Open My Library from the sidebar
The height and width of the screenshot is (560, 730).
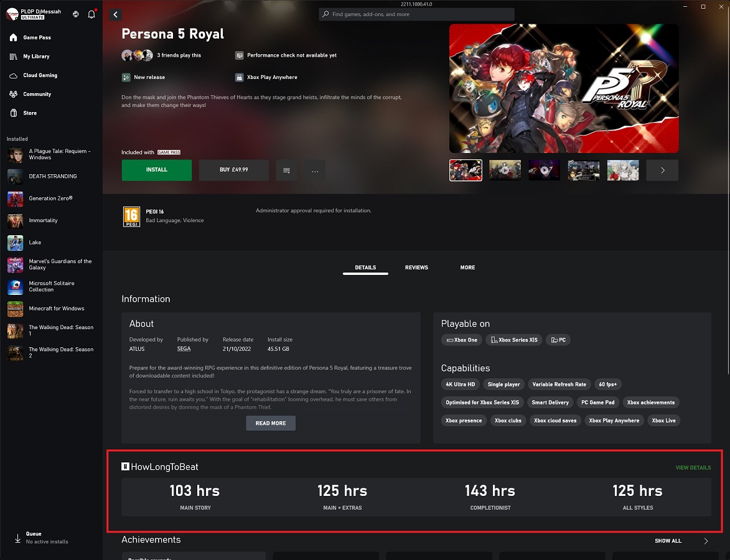coord(36,57)
